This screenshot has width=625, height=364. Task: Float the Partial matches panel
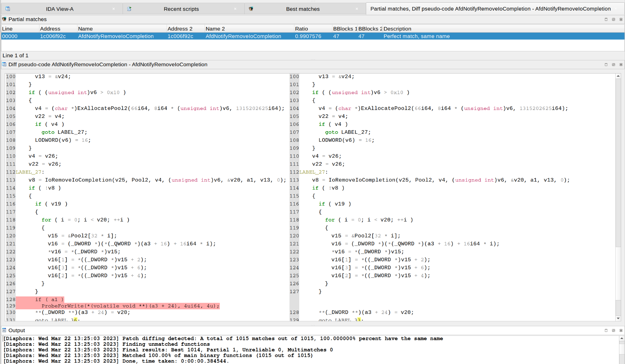pyautogui.click(x=613, y=20)
